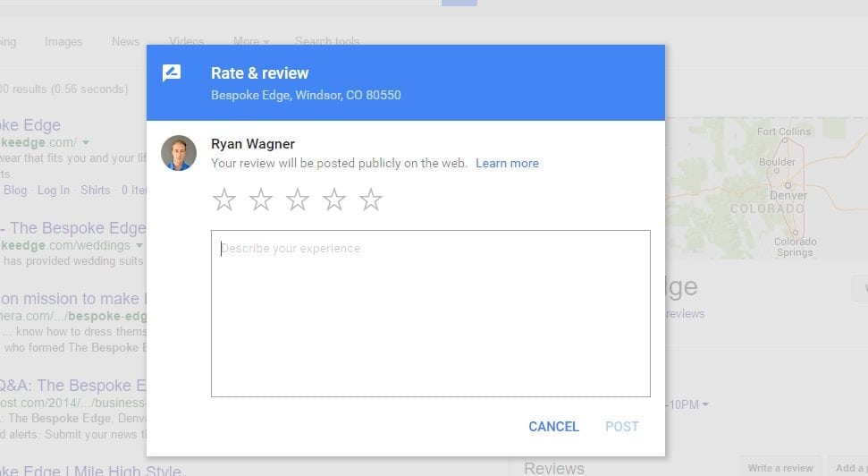
Task: Give a five star rating
Action: 371,200
